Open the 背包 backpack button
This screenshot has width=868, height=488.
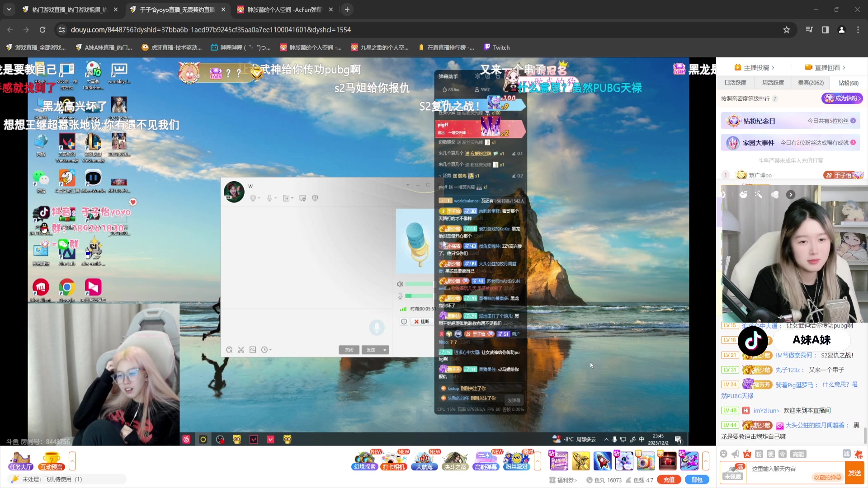697,480
